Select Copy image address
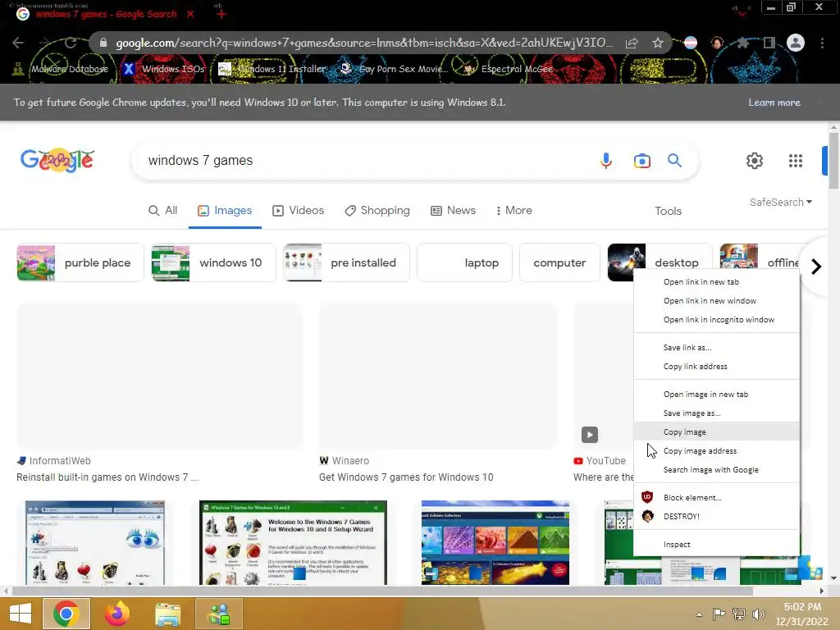 click(x=716, y=450)
